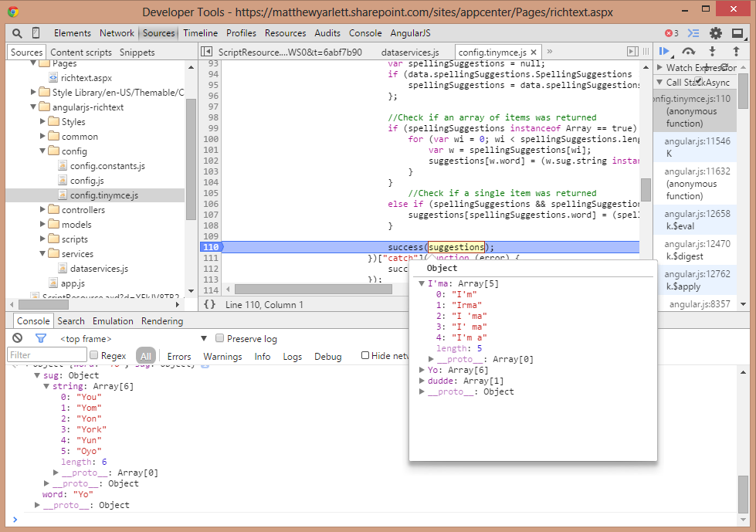
Task: Toggle the console filter funnel icon
Action: 40,338
